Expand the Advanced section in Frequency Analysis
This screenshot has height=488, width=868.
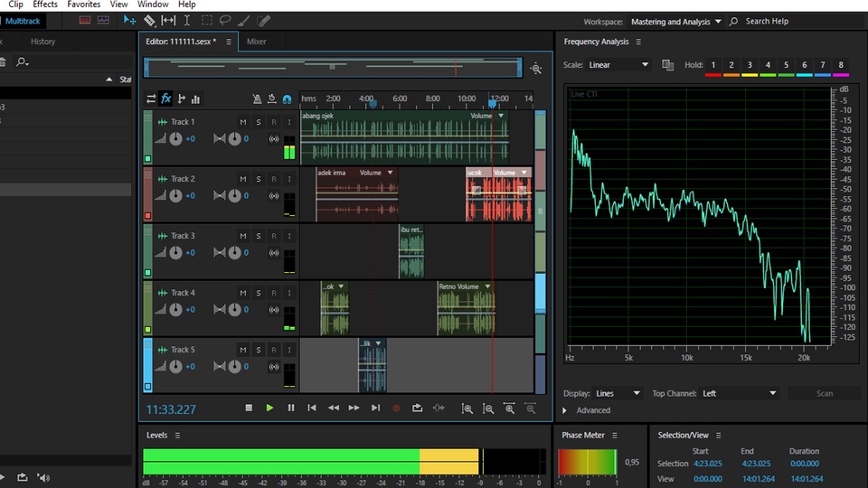pyautogui.click(x=565, y=410)
